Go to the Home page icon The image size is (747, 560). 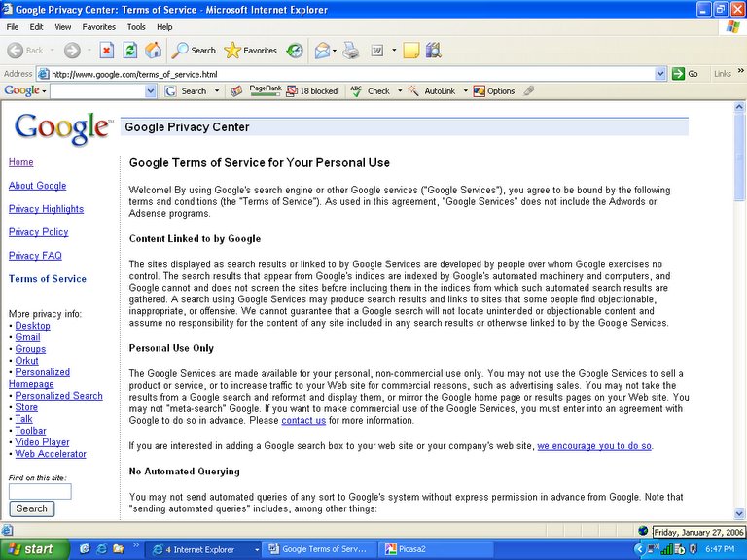(154, 50)
